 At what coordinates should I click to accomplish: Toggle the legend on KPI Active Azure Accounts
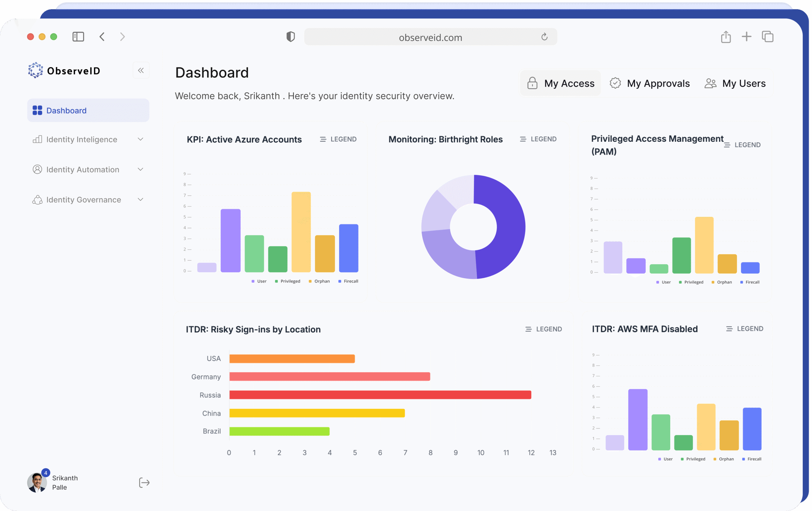338,139
